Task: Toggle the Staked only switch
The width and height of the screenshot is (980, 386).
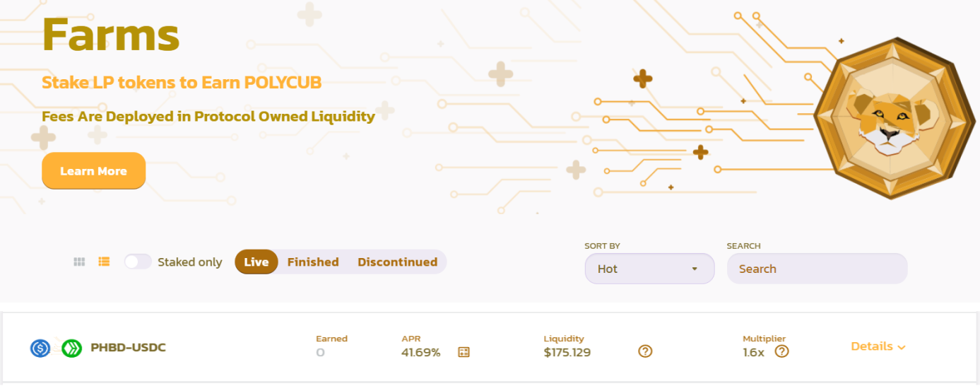Action: point(138,262)
